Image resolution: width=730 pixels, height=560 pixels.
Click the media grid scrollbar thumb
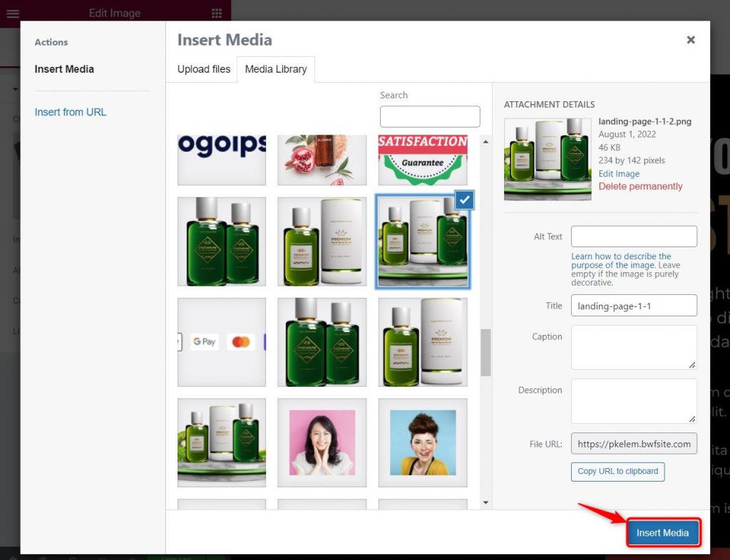(x=485, y=352)
